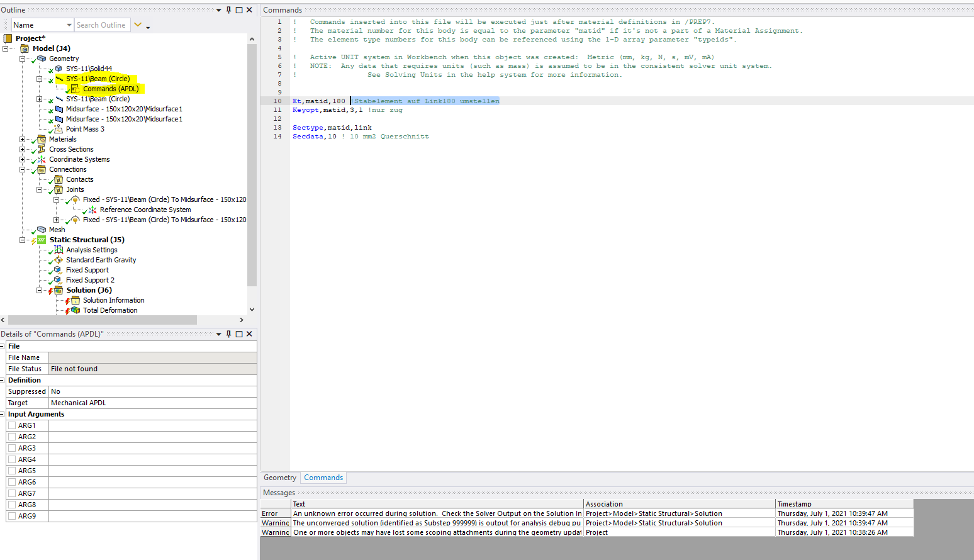Collapse the Static Structural (J5) node
The width and height of the screenshot is (974, 560).
click(22, 240)
